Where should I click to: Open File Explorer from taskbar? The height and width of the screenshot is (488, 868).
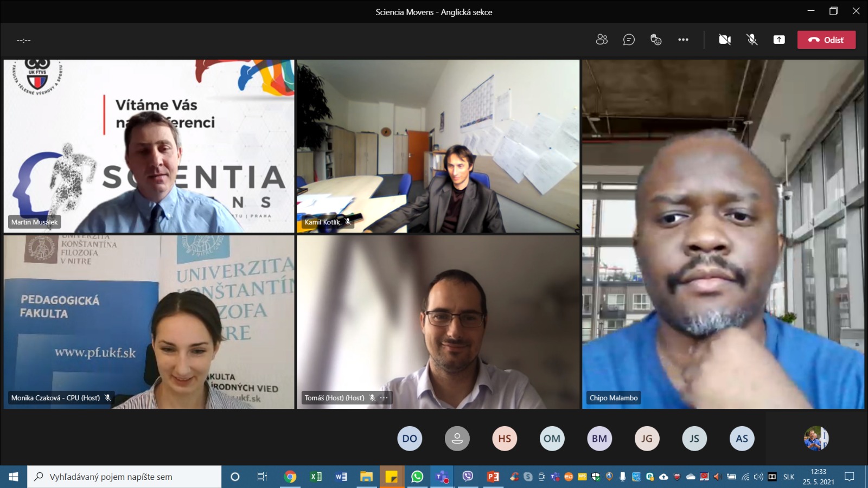(x=367, y=477)
